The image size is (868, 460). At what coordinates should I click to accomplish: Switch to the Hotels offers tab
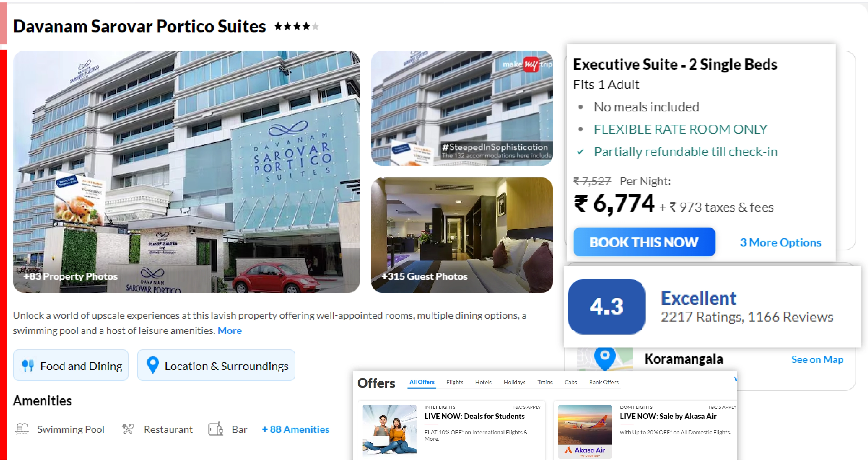pyautogui.click(x=483, y=382)
